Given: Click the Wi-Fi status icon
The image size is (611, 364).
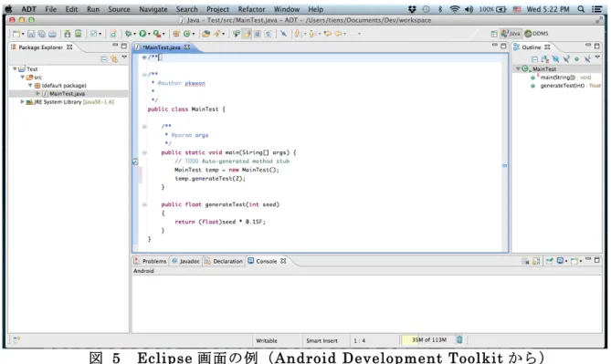Looking at the screenshot, I should [x=454, y=9].
